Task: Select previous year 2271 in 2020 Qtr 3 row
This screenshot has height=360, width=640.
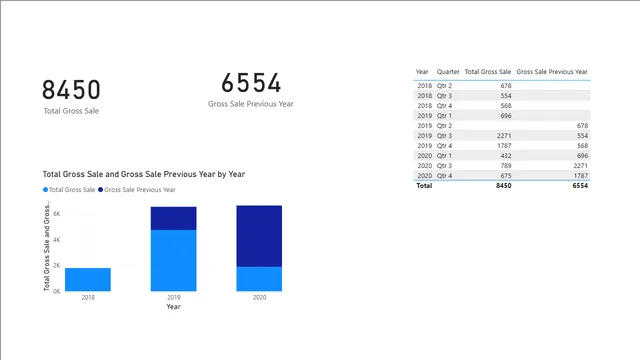Action: coord(581,166)
